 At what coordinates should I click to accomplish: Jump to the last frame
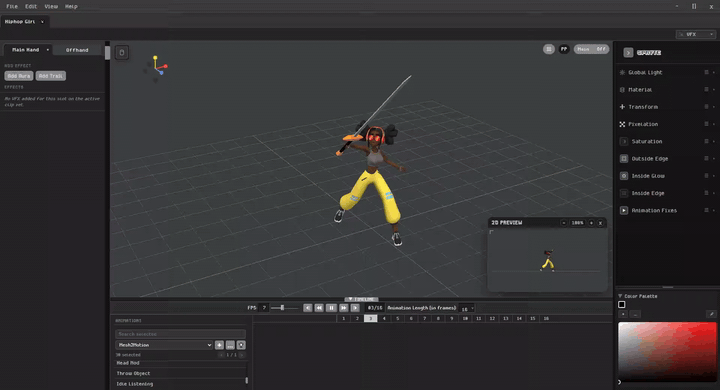click(355, 308)
